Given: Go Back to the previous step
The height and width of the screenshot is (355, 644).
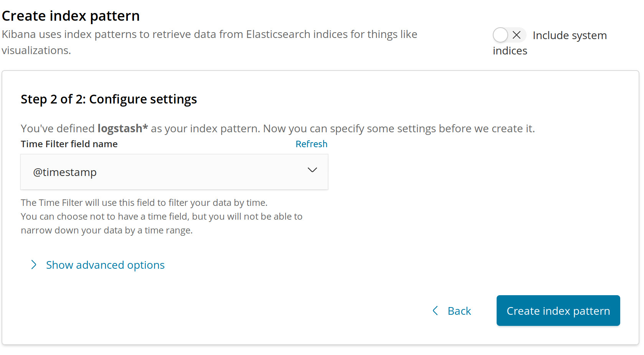Looking at the screenshot, I should click(x=451, y=311).
